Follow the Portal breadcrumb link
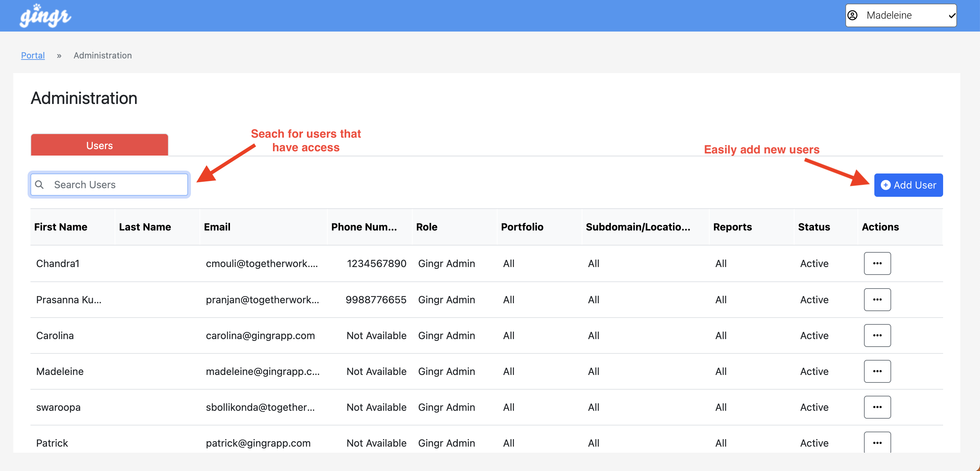Image resolution: width=980 pixels, height=471 pixels. tap(33, 55)
